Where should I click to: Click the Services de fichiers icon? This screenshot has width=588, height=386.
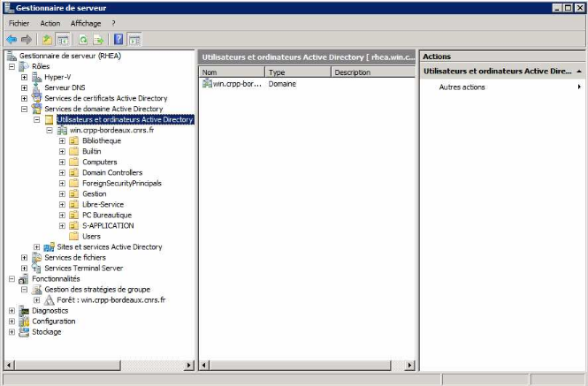[37, 258]
